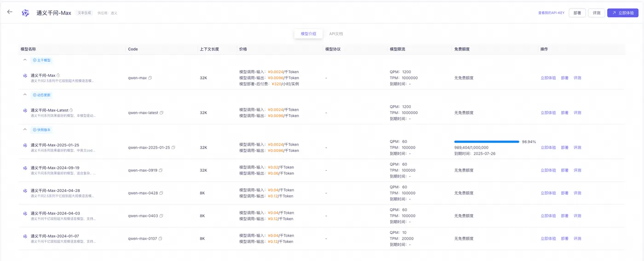Click the 模型限流 column header

point(397,49)
